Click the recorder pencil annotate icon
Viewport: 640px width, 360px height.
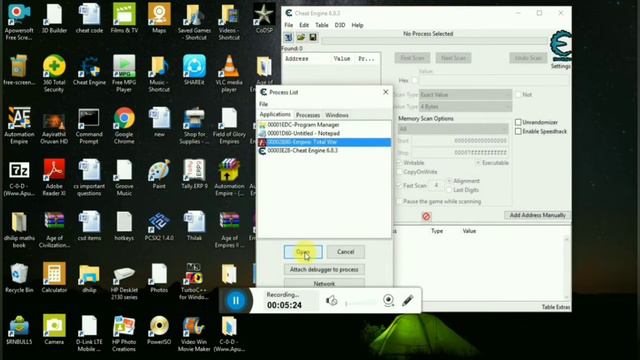click(407, 300)
